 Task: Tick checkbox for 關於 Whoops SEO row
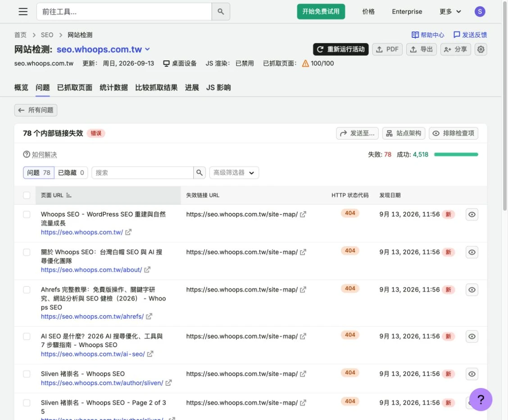pyautogui.click(x=27, y=252)
